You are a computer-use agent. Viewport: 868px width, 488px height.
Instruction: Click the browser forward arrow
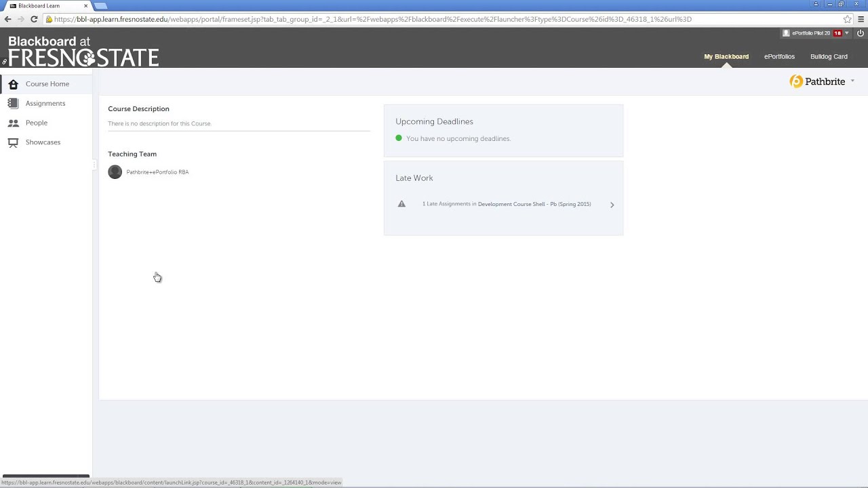coord(20,19)
